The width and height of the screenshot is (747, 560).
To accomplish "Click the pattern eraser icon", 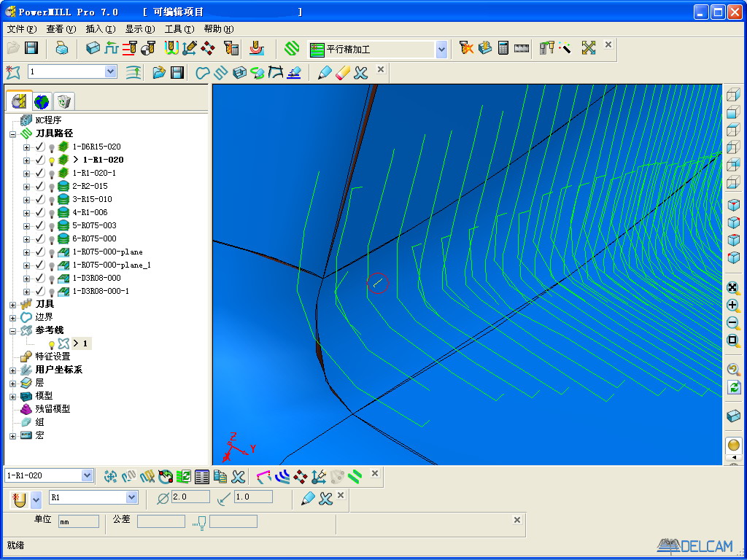I will coord(343,72).
